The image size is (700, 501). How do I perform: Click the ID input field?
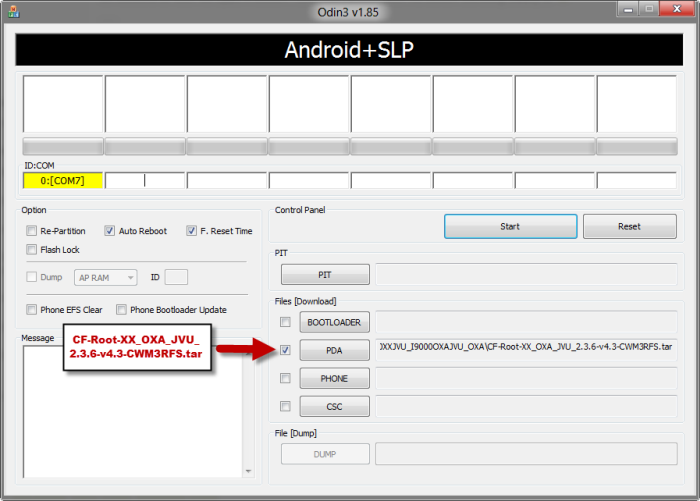176,277
